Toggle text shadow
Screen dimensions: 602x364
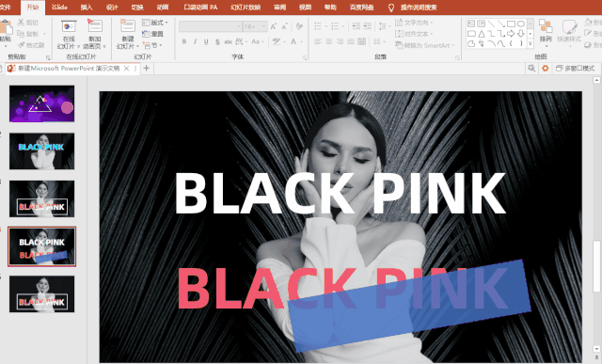point(217,41)
